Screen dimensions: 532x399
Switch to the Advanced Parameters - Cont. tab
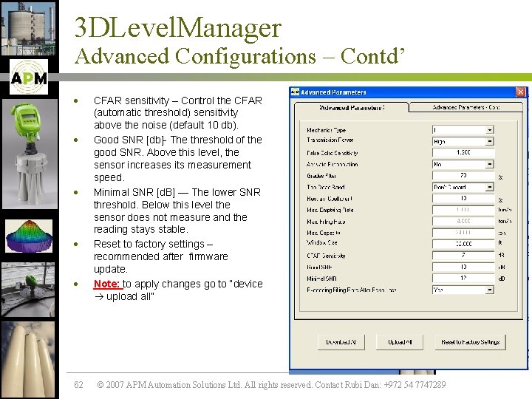point(465,107)
